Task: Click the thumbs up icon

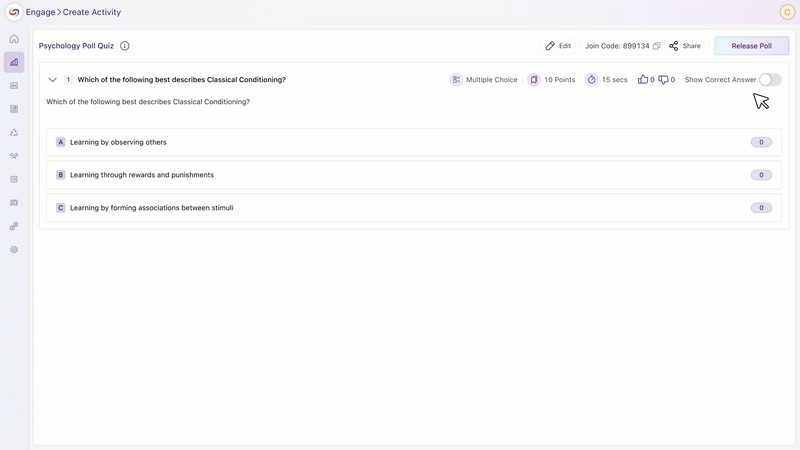Action: tap(643, 80)
